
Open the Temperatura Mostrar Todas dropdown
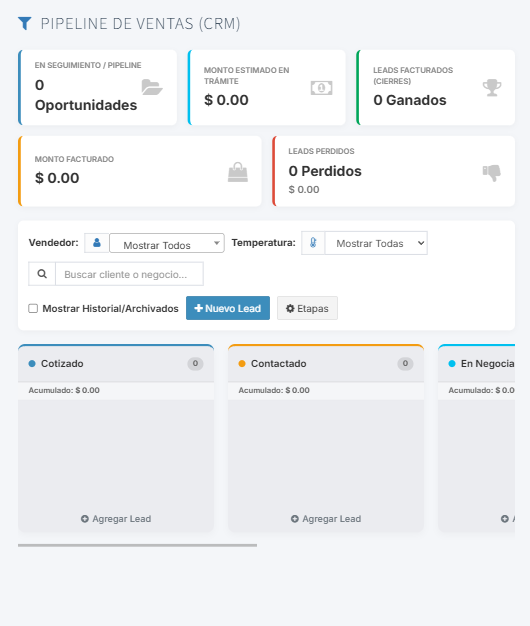tap(376, 243)
